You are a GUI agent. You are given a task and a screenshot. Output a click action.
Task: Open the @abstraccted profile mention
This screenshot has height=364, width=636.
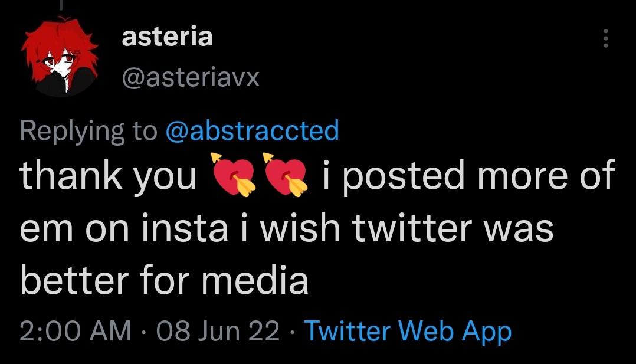tap(253, 130)
